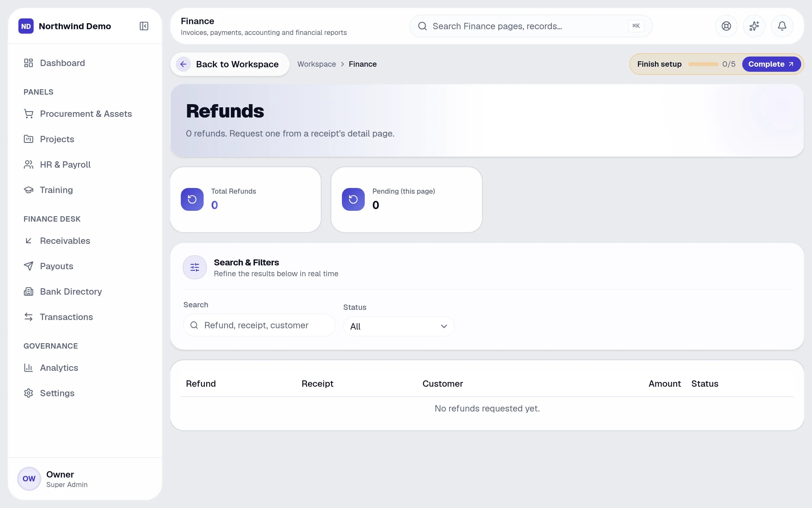Navigate to HR & Payroll
The width and height of the screenshot is (812, 508).
pyautogui.click(x=85, y=165)
